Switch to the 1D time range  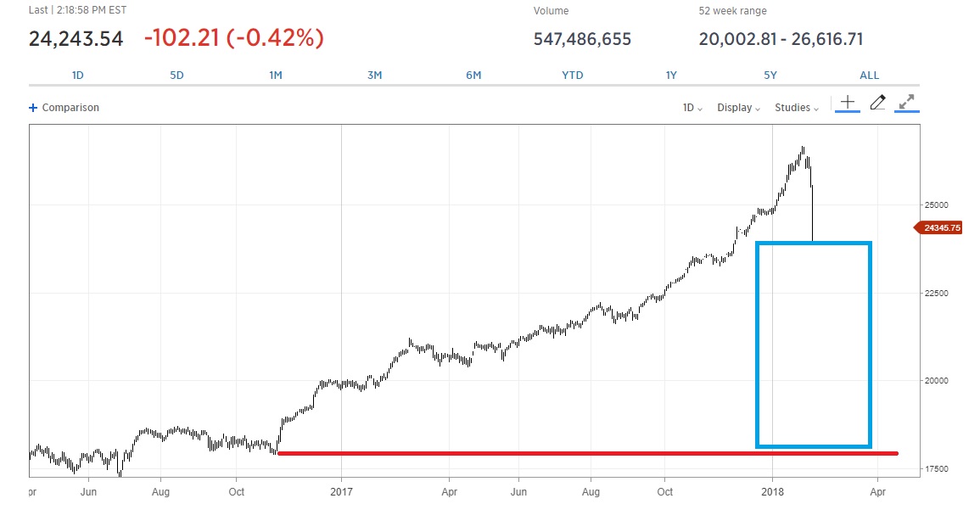point(78,75)
